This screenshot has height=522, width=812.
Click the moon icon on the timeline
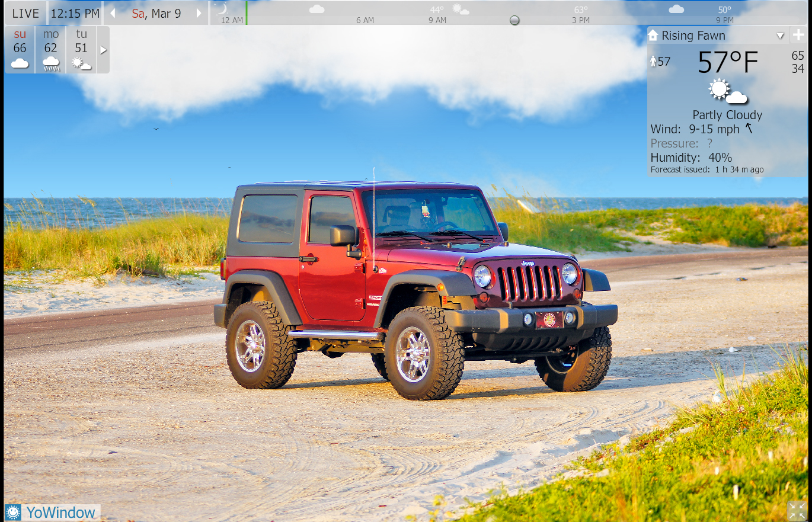tap(223, 9)
